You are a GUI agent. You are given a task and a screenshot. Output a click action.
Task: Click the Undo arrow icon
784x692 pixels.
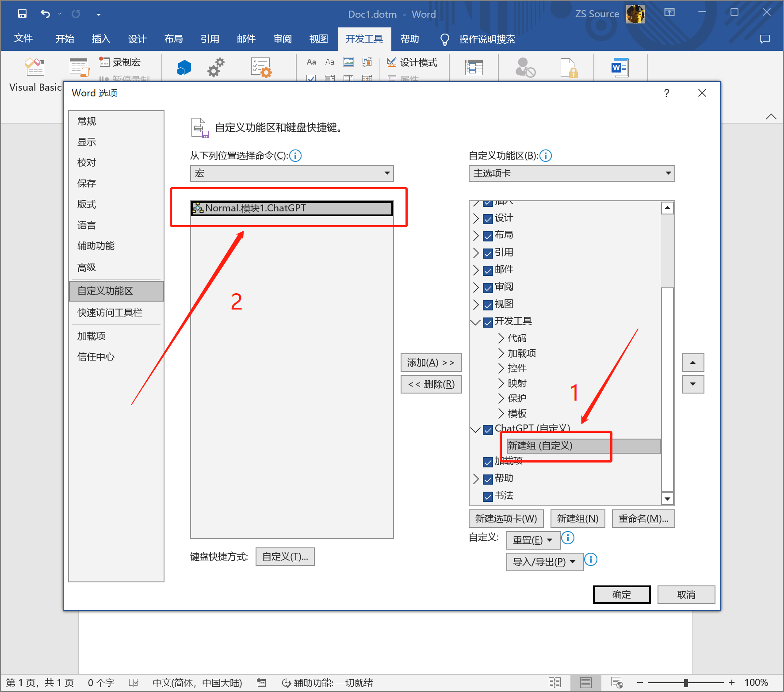(x=45, y=14)
